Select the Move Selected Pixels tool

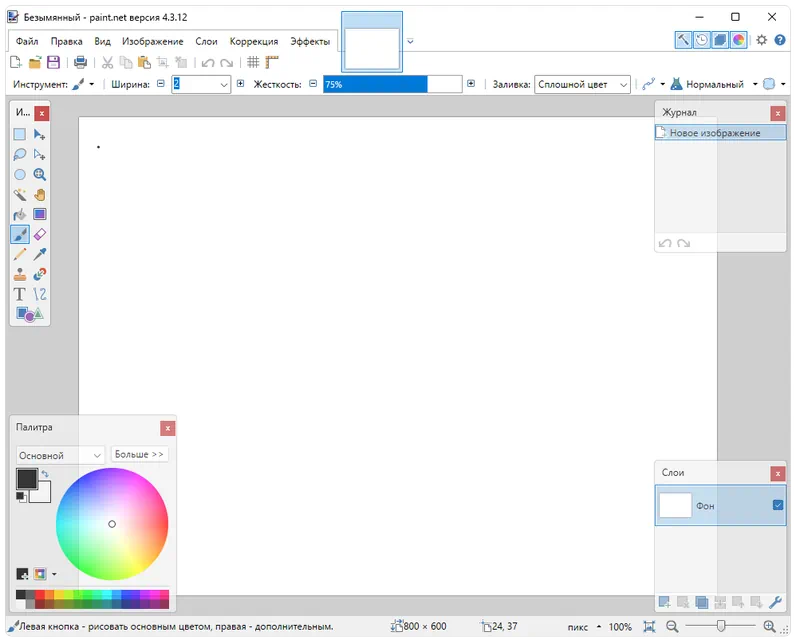click(39, 135)
